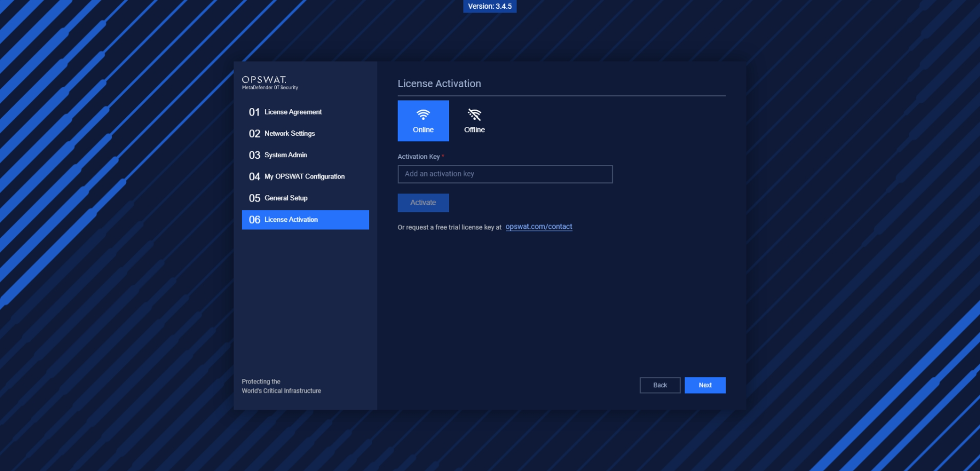Go back with the Back button
980x471 pixels.
coord(660,385)
